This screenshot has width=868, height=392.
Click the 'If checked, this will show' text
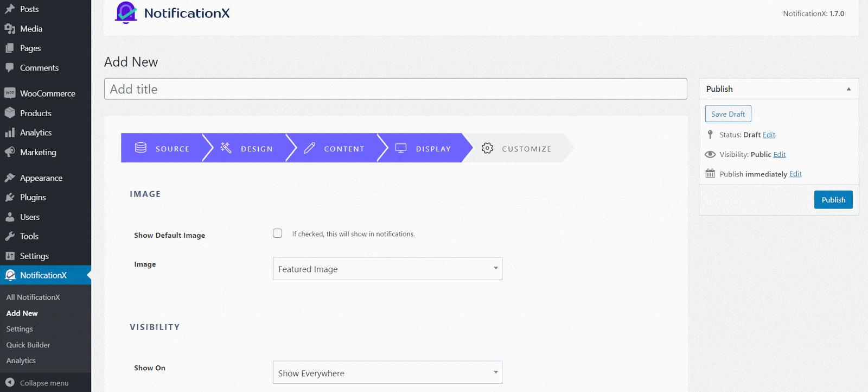(x=354, y=234)
